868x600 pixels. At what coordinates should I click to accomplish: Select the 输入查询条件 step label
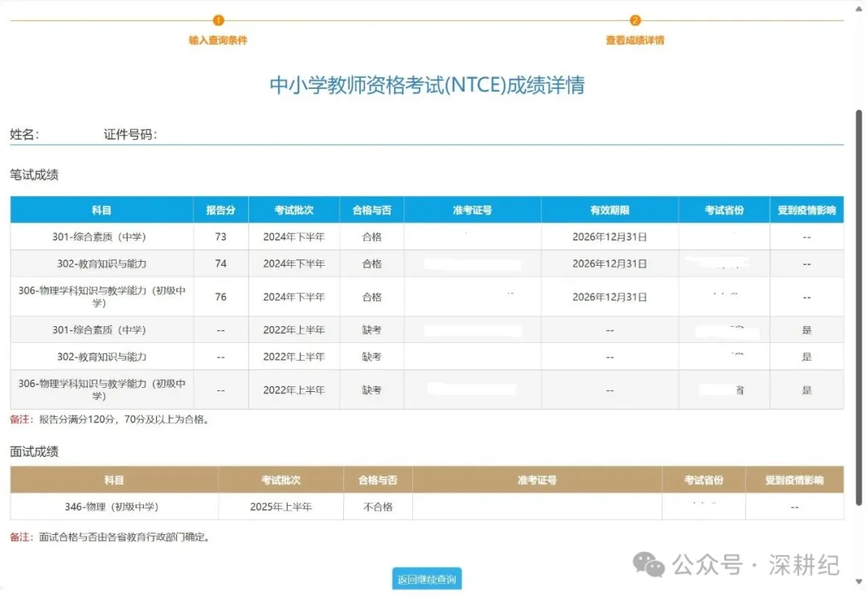coord(218,40)
